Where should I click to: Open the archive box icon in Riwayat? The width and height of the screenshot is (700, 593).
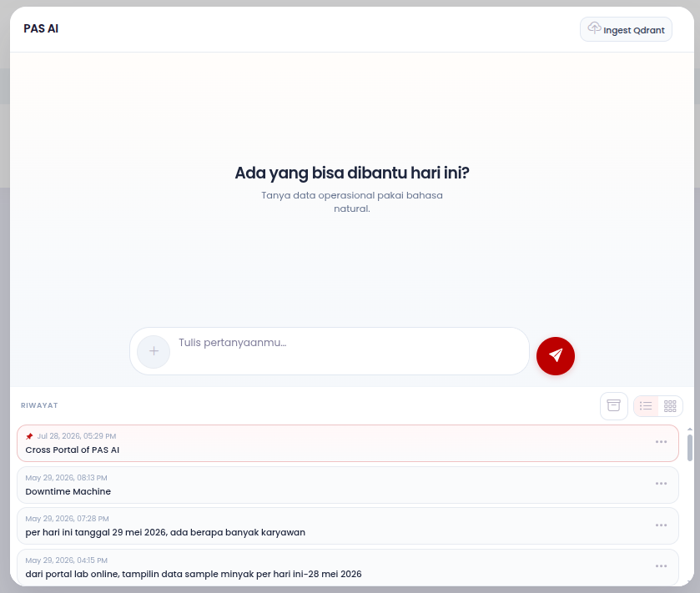coord(614,405)
